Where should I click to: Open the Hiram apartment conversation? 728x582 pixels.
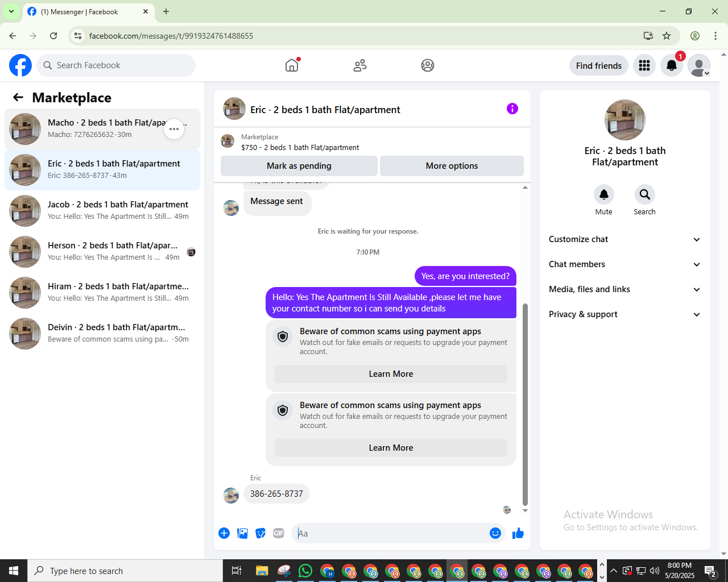pos(102,293)
